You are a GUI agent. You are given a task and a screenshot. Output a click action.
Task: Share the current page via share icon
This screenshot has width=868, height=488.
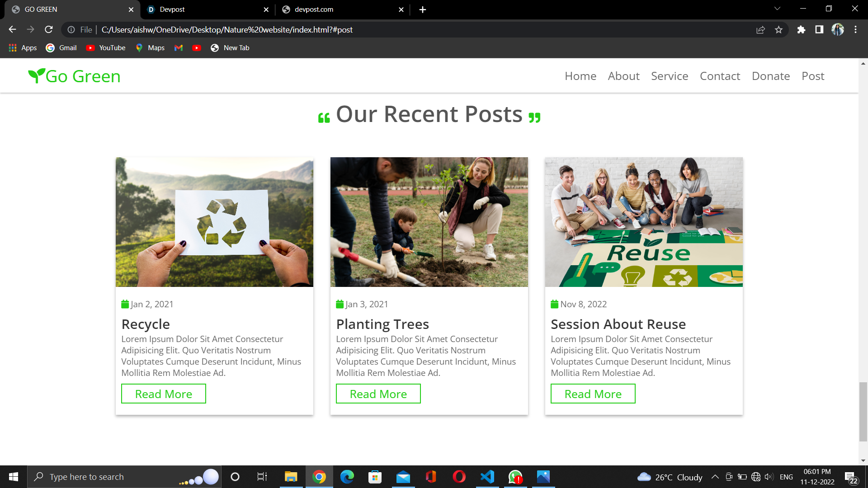[x=761, y=30]
